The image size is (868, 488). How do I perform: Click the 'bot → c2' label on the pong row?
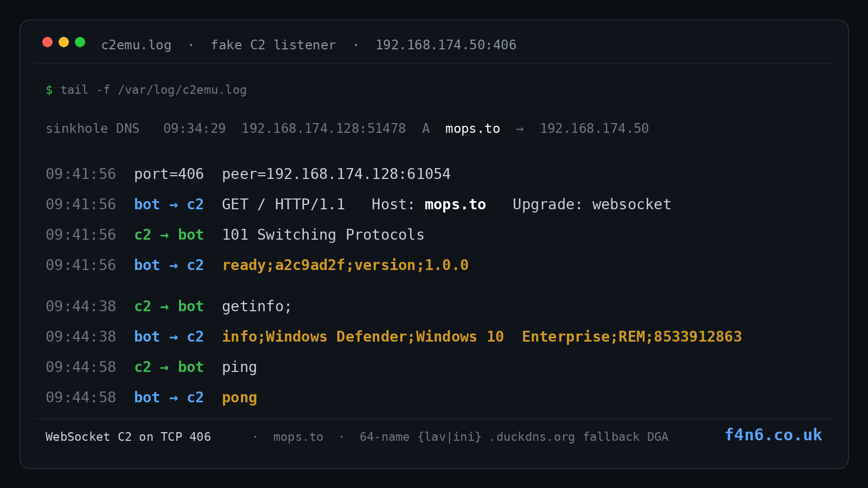(169, 397)
